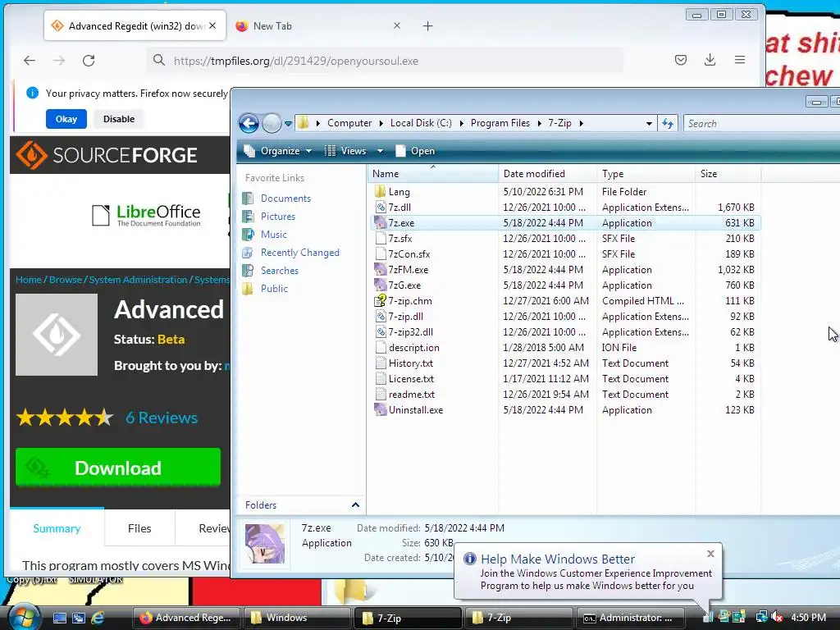
Task: Open recent pages dropdown next to nav arrows
Action: pos(288,124)
